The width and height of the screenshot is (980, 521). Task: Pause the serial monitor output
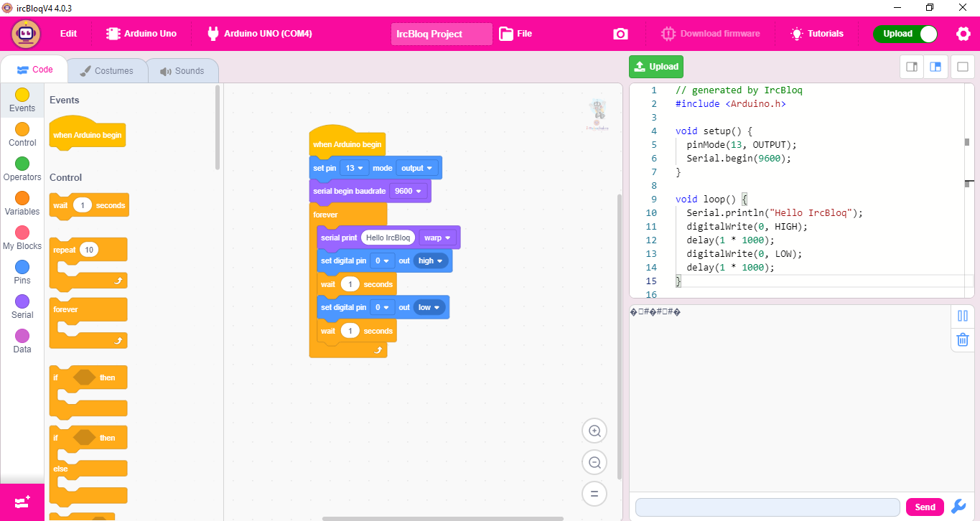click(x=963, y=316)
